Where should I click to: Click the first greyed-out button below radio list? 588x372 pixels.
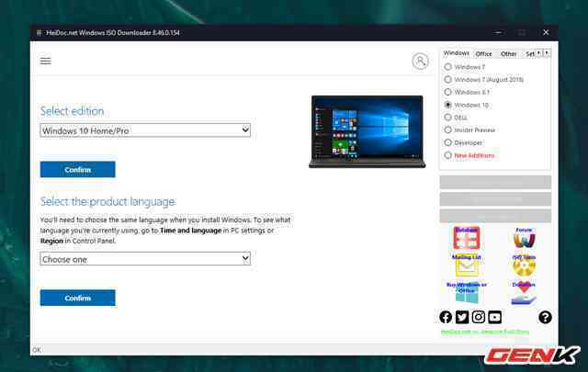click(x=495, y=182)
